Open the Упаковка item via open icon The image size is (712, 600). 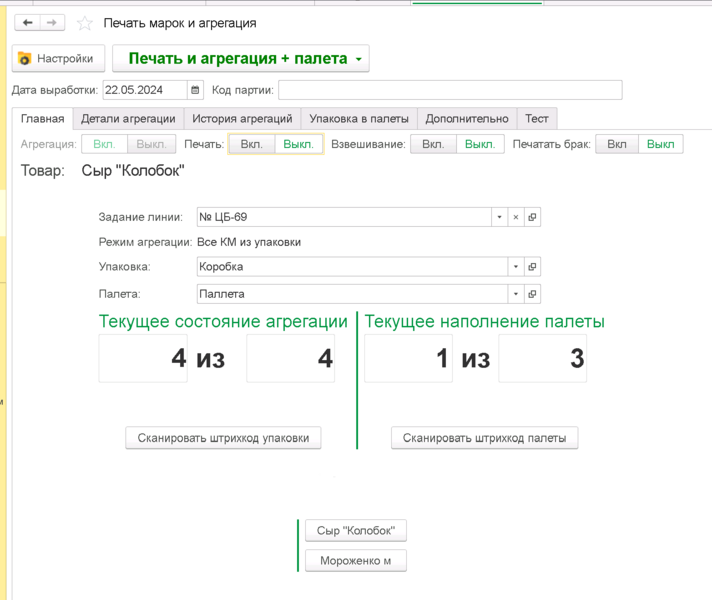(x=532, y=267)
